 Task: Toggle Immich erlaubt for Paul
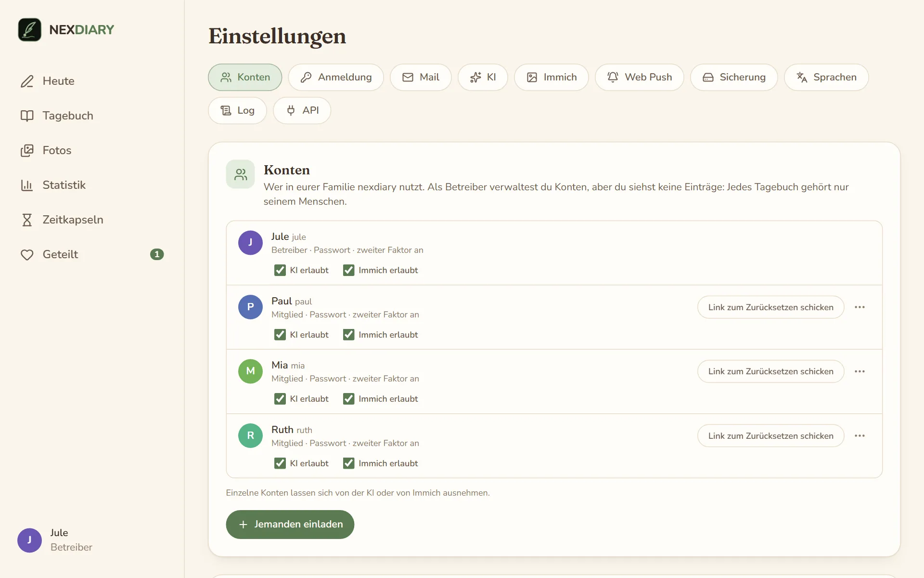click(349, 335)
